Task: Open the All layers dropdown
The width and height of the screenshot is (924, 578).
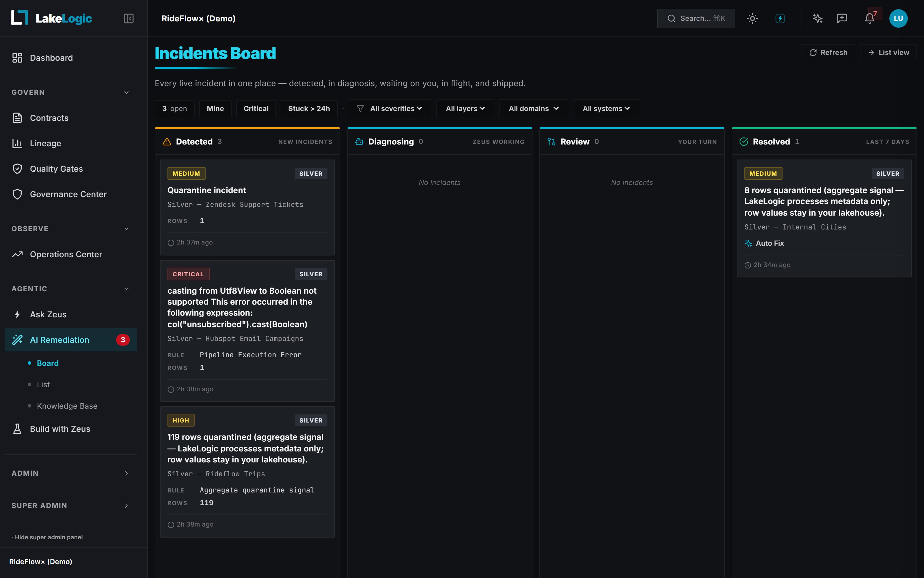Action: (465, 109)
